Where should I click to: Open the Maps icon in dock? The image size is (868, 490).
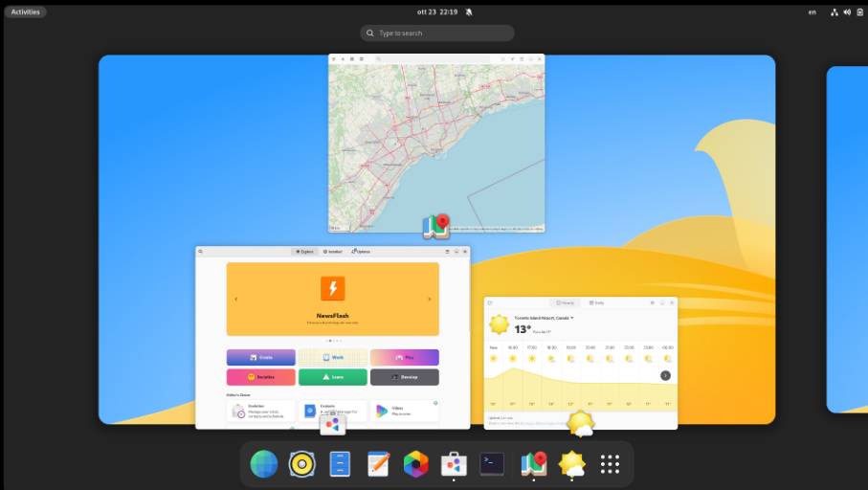click(533, 464)
